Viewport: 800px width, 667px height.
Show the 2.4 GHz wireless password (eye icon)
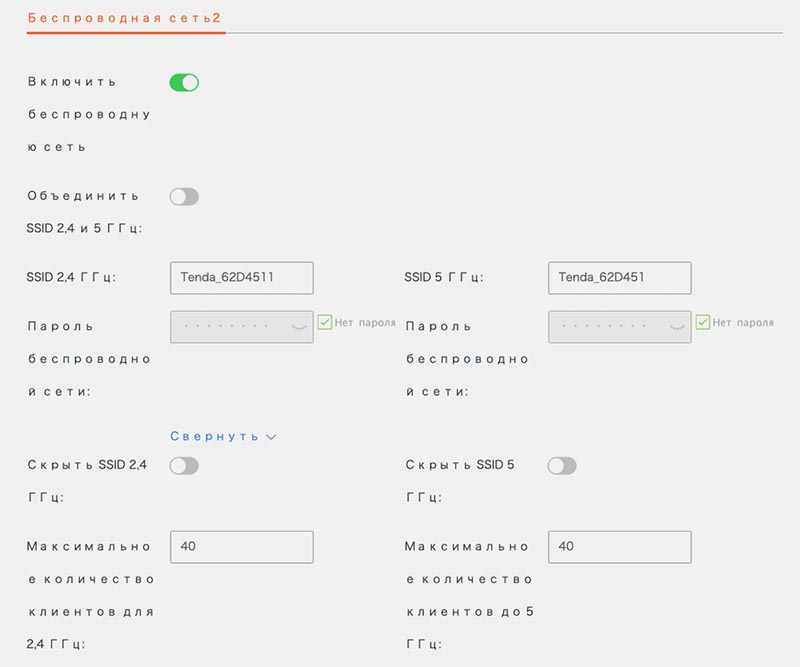(298, 327)
